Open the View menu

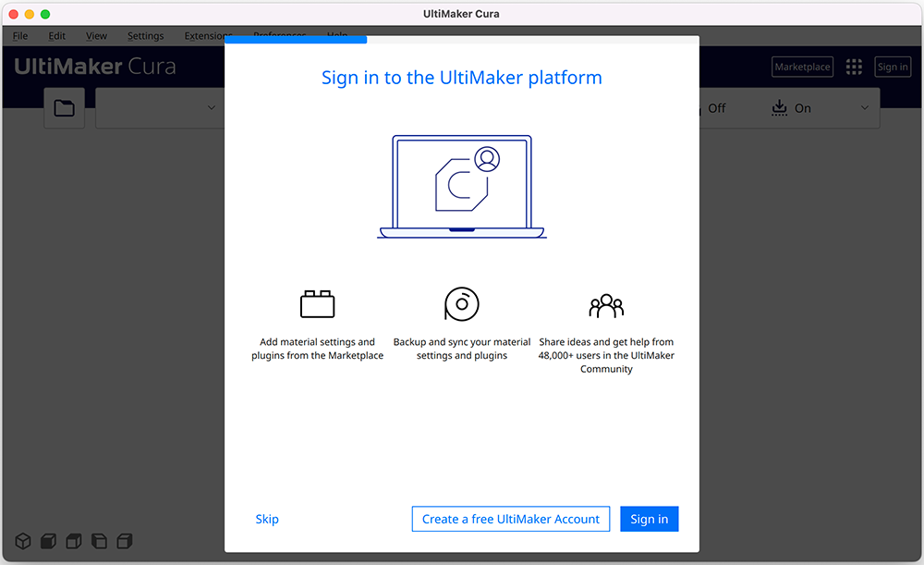pos(97,36)
